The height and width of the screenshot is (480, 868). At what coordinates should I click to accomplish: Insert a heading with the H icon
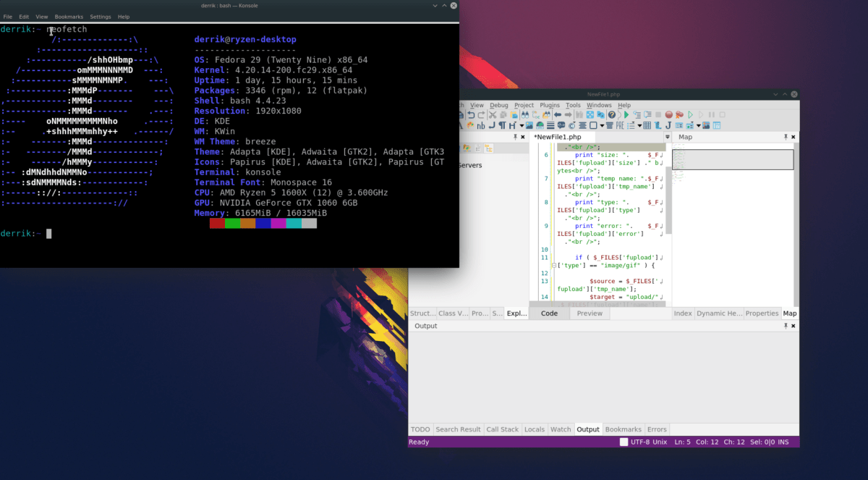512,125
